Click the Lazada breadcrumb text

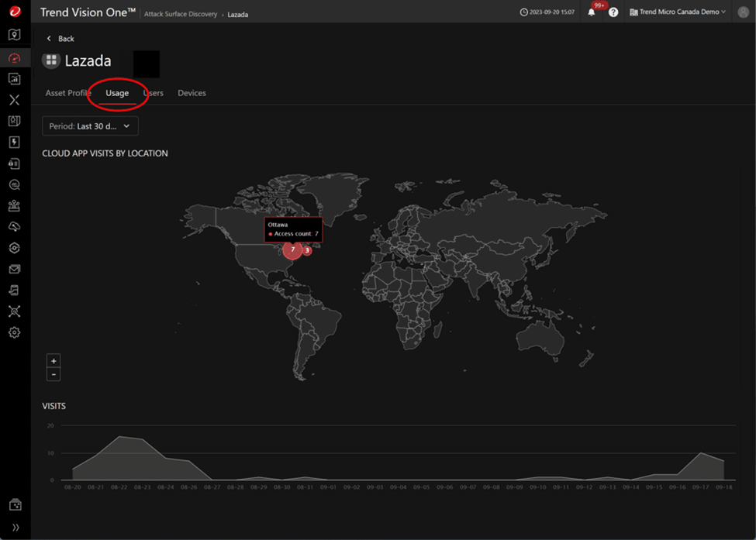(x=238, y=15)
